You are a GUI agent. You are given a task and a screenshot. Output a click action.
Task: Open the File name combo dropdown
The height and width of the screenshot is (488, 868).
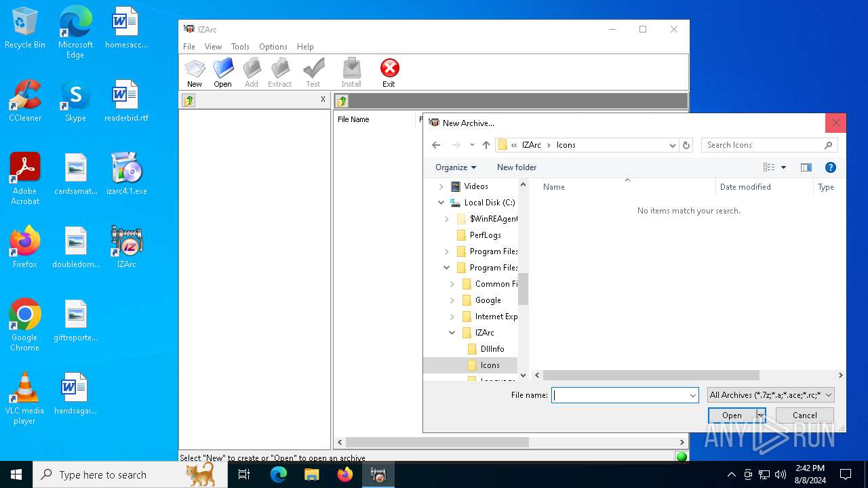tap(692, 395)
